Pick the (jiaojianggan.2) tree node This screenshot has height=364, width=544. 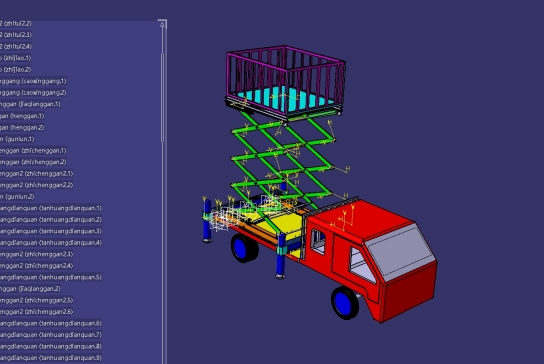[30, 288]
